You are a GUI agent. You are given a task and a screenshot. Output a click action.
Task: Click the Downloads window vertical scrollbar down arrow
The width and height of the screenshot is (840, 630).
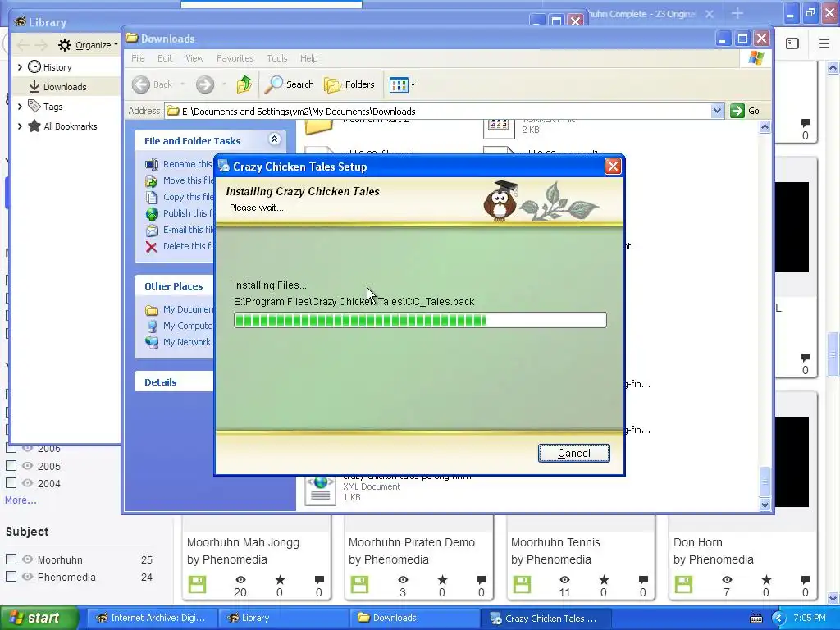click(x=765, y=504)
